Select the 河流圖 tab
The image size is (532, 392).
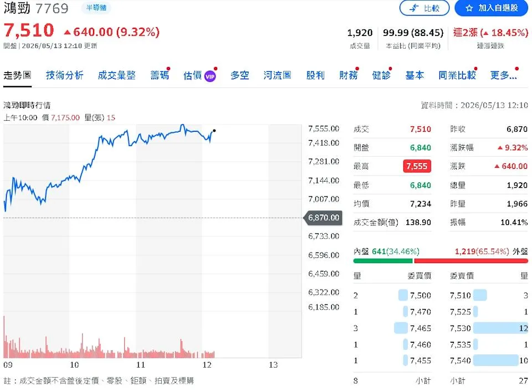click(x=277, y=75)
